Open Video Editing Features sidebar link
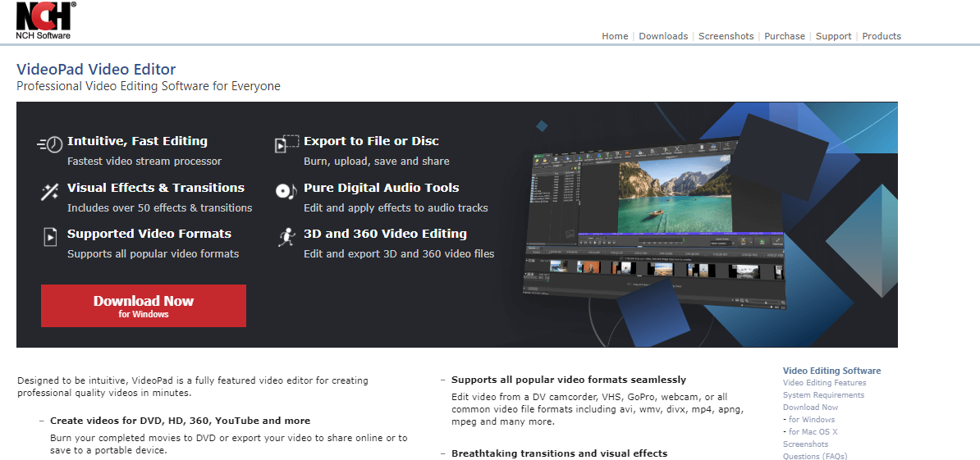980x460 pixels. pos(824,383)
